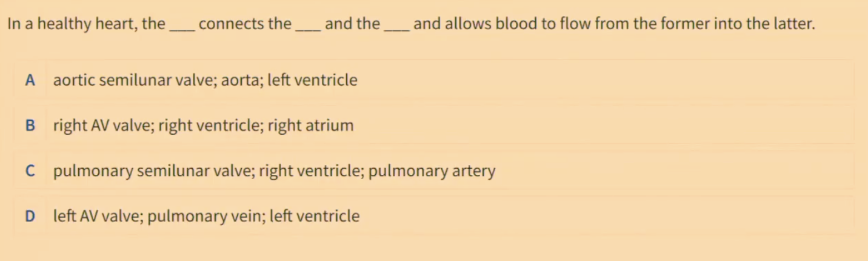Select answer option B
This screenshot has height=261, width=868.
[434, 126]
